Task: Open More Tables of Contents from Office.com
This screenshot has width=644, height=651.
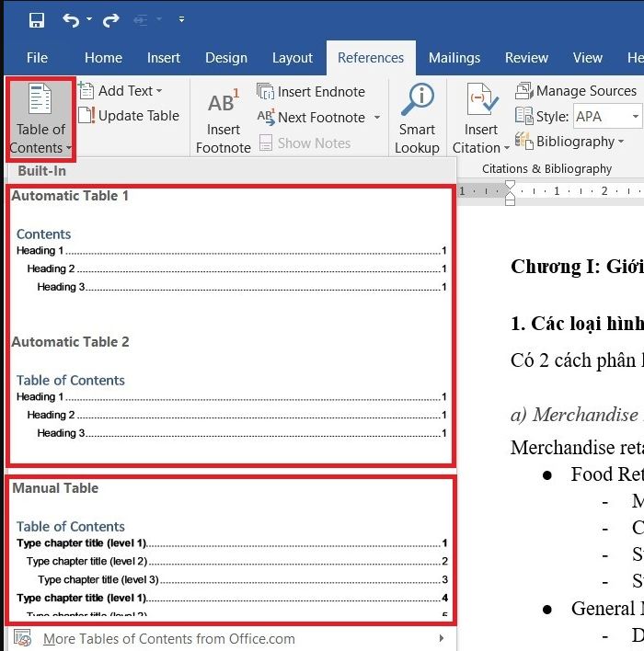Action: click(231, 638)
